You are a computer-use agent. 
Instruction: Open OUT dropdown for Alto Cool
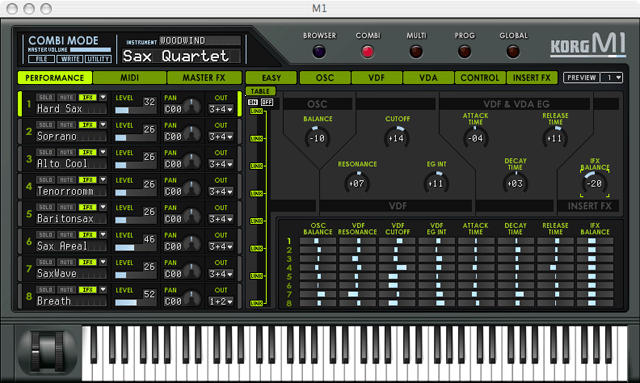(221, 164)
